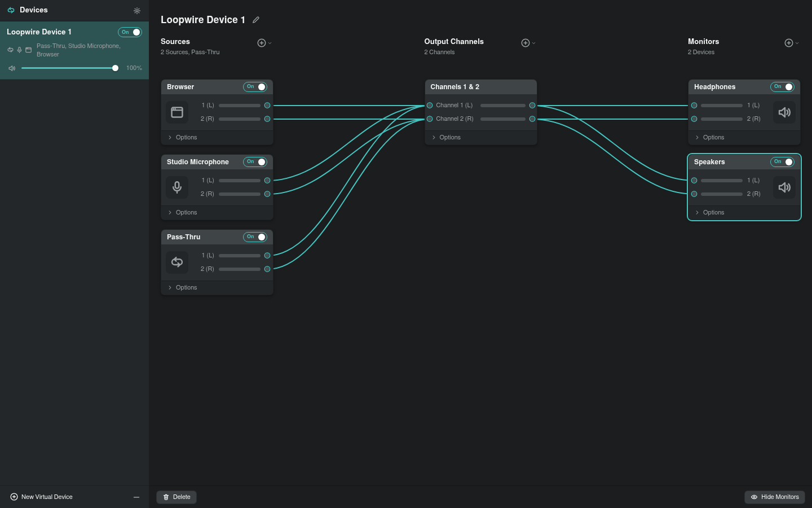Click Channel 1 (L) input connector dot
Viewport: 812px width, 508px height.
430,106
